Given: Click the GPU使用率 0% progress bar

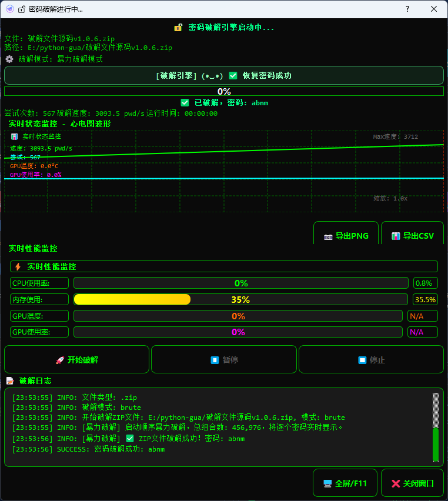Looking at the screenshot, I should coord(238,332).
